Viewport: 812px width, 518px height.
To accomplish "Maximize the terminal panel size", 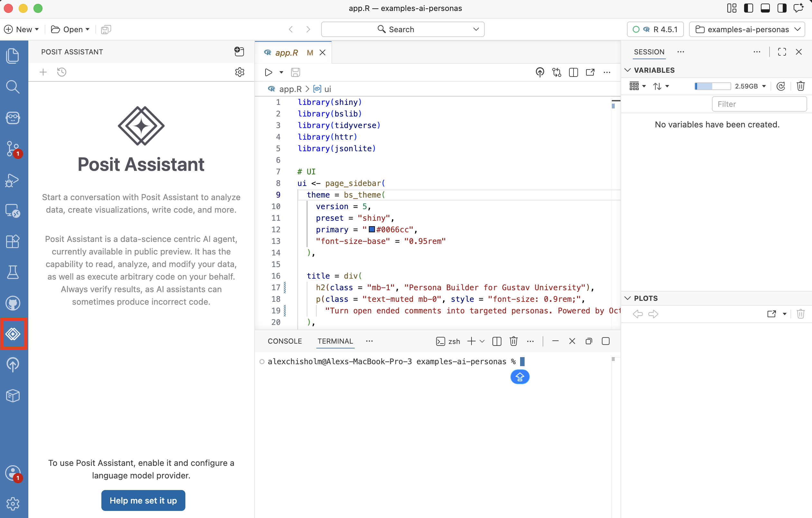I will [606, 341].
